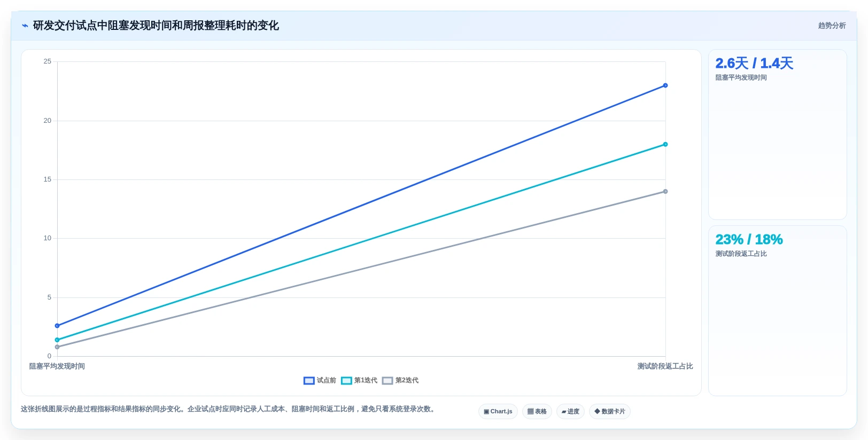This screenshot has height=440, width=868.
Task: Click the chart title 研发交付试点中阻塞发现时间
Action: click(156, 26)
